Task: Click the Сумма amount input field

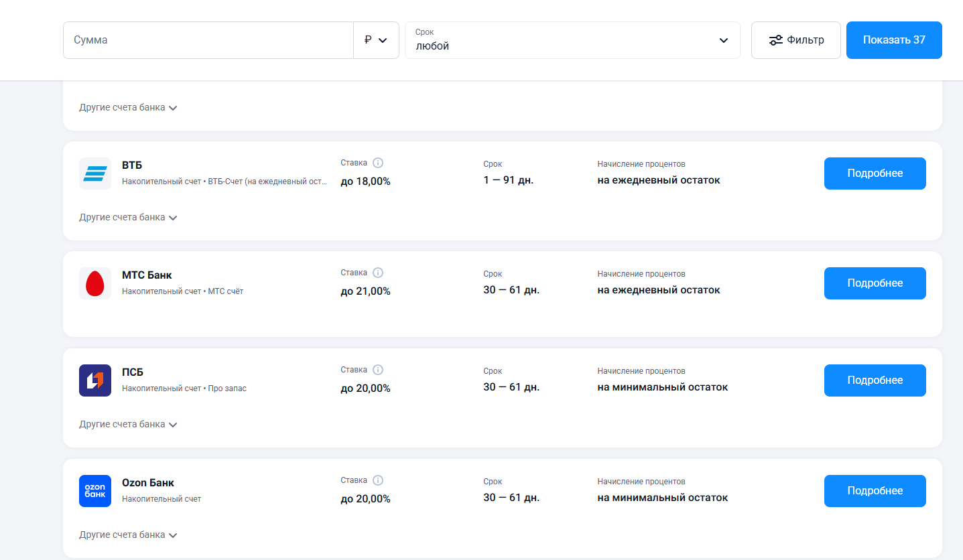Action: pos(208,40)
